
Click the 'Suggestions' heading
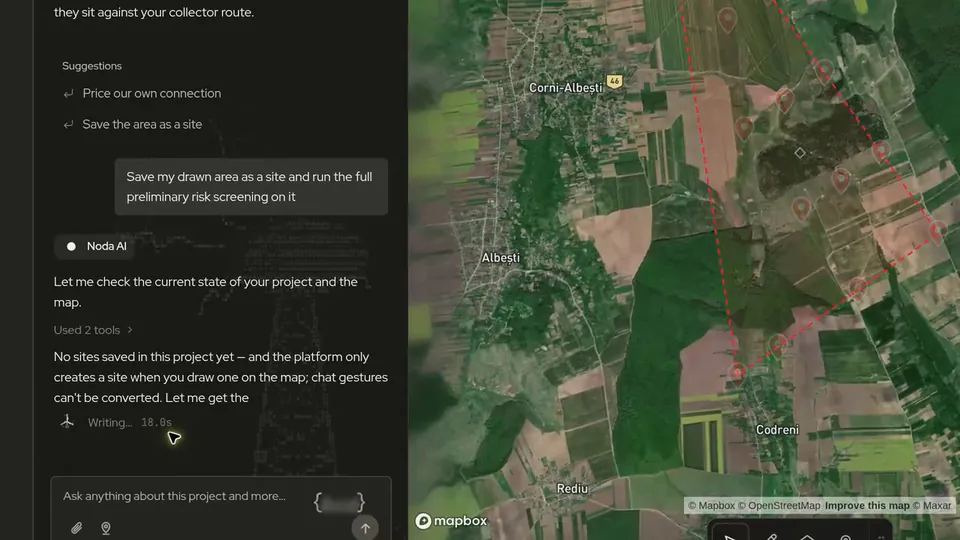[x=92, y=66]
